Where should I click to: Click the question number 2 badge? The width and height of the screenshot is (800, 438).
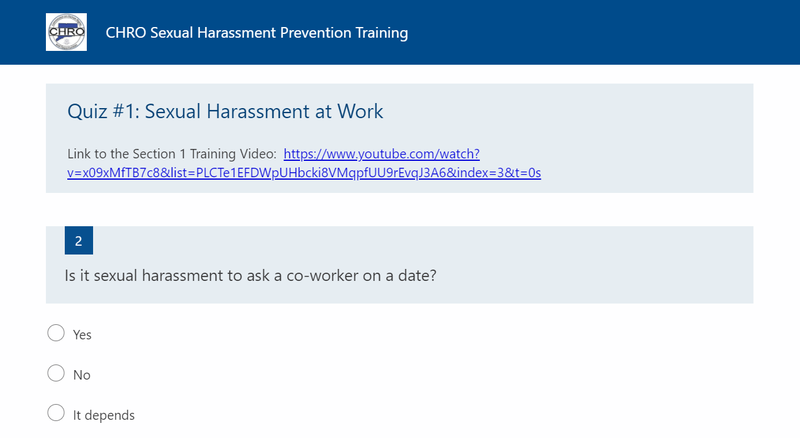[x=79, y=240]
